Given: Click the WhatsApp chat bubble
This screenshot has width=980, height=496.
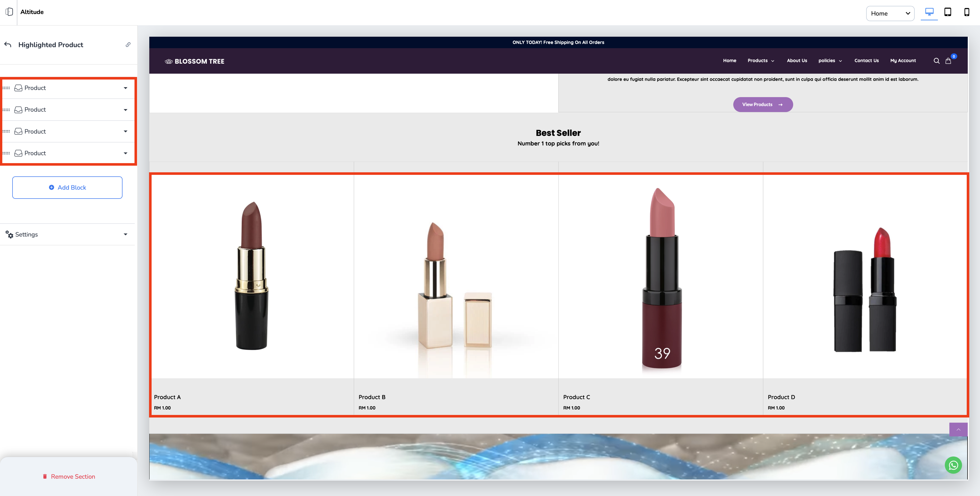Looking at the screenshot, I should pos(953,465).
